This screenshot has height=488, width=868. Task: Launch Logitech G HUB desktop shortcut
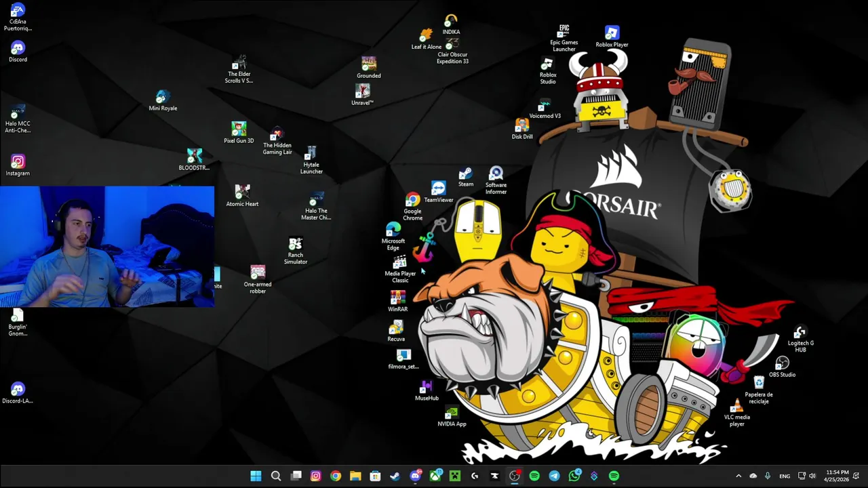(x=800, y=339)
